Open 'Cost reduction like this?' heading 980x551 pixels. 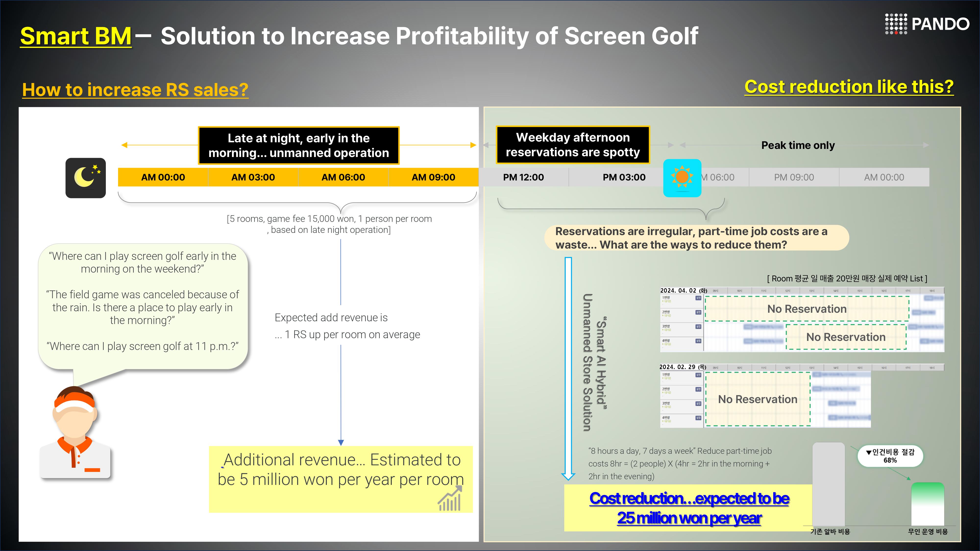[849, 87]
